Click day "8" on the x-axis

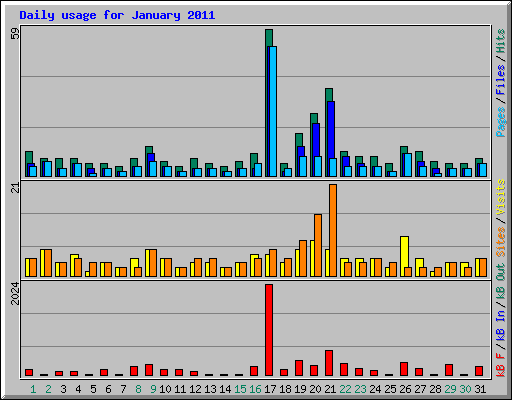click(138, 389)
